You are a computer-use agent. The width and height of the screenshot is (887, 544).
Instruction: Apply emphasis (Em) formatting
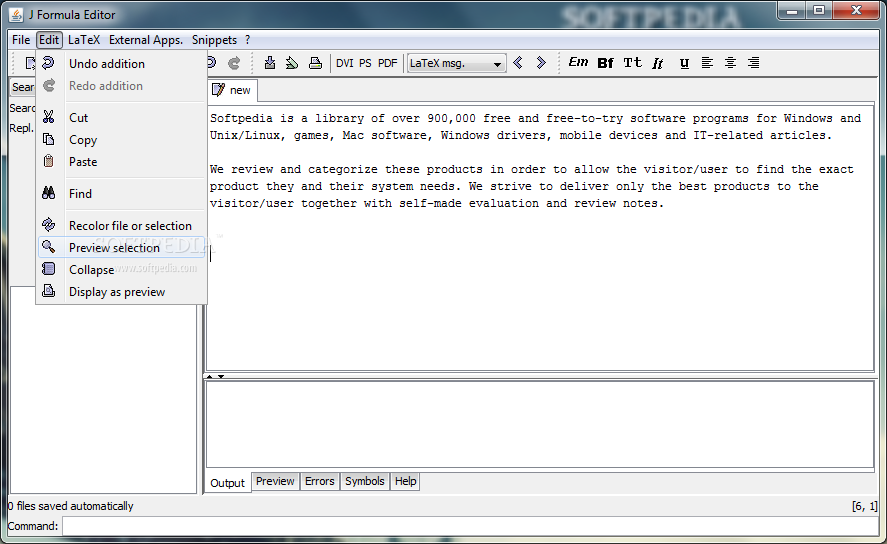[x=578, y=62]
